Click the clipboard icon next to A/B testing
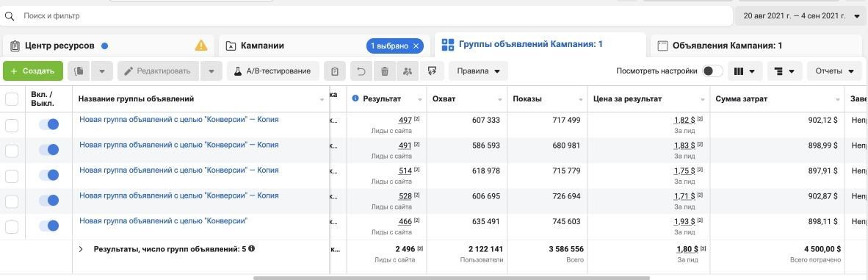The height and width of the screenshot is (280, 868). click(x=334, y=71)
